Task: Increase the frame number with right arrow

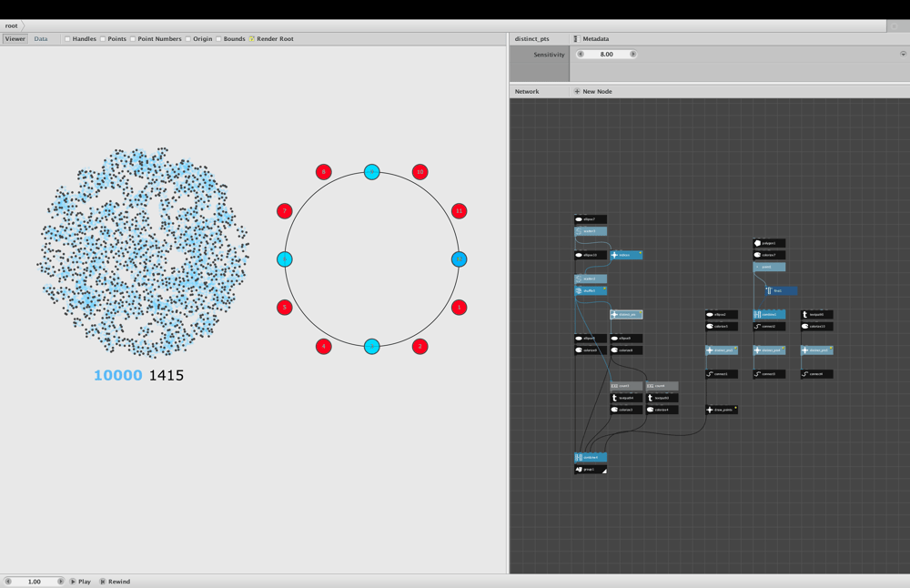Action: [x=60, y=581]
